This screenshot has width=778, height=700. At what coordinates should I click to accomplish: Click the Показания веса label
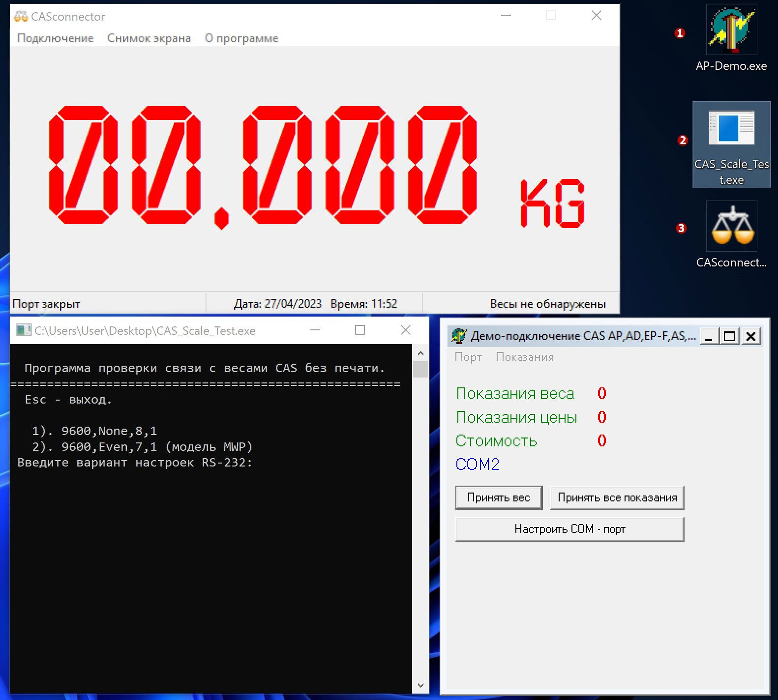coord(515,394)
